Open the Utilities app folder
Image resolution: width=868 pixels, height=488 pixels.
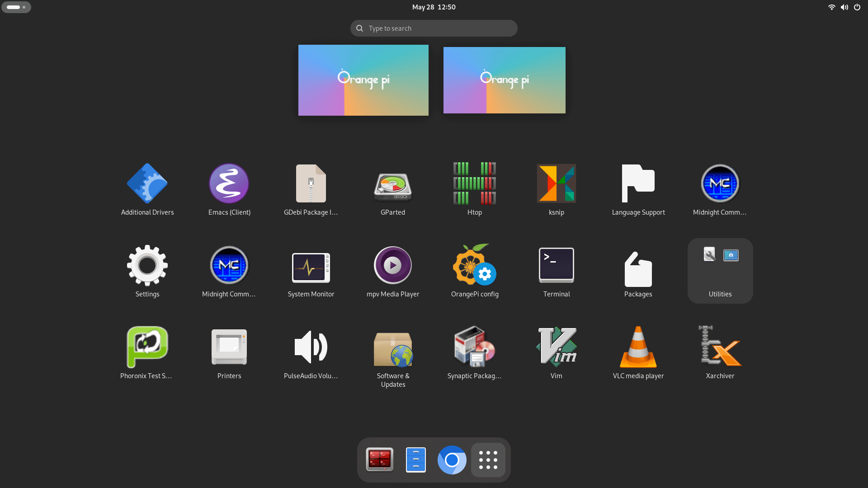pyautogui.click(x=720, y=271)
